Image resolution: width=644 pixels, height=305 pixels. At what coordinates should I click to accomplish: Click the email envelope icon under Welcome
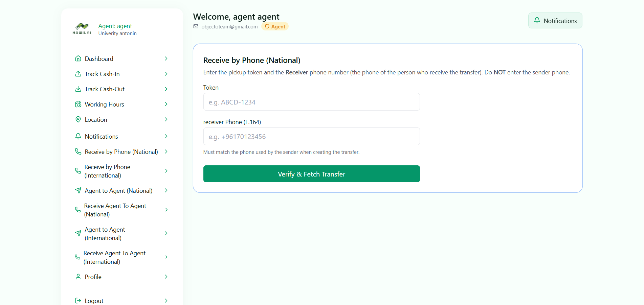point(196,26)
